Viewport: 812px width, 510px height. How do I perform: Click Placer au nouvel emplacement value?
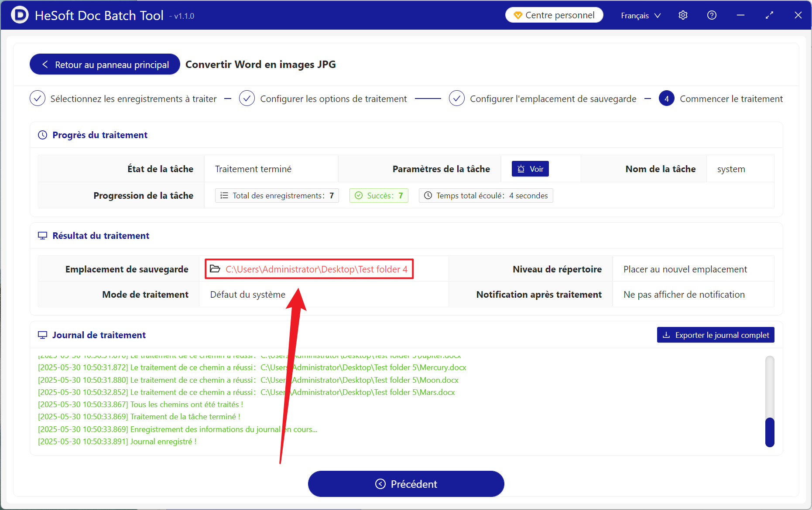(685, 269)
